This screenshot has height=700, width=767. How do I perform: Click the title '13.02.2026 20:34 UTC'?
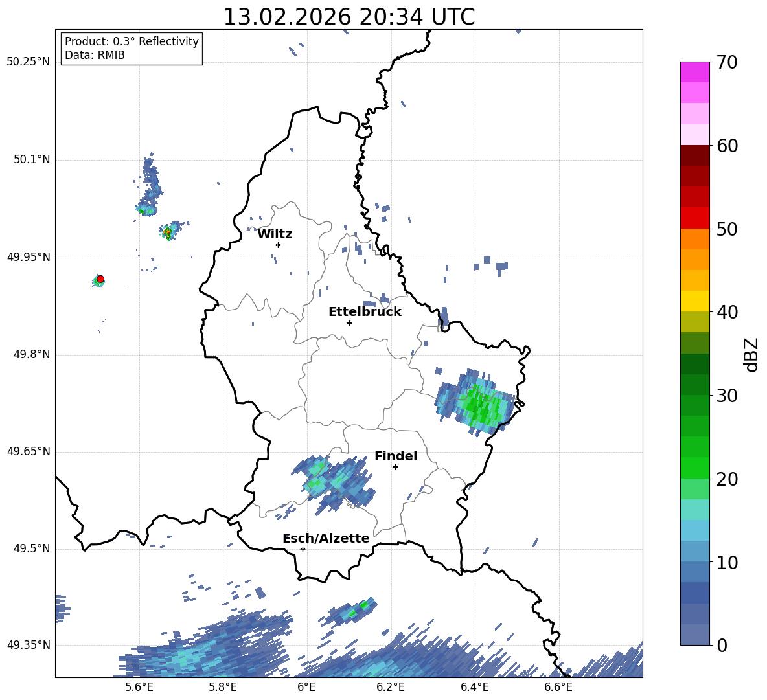coord(349,17)
